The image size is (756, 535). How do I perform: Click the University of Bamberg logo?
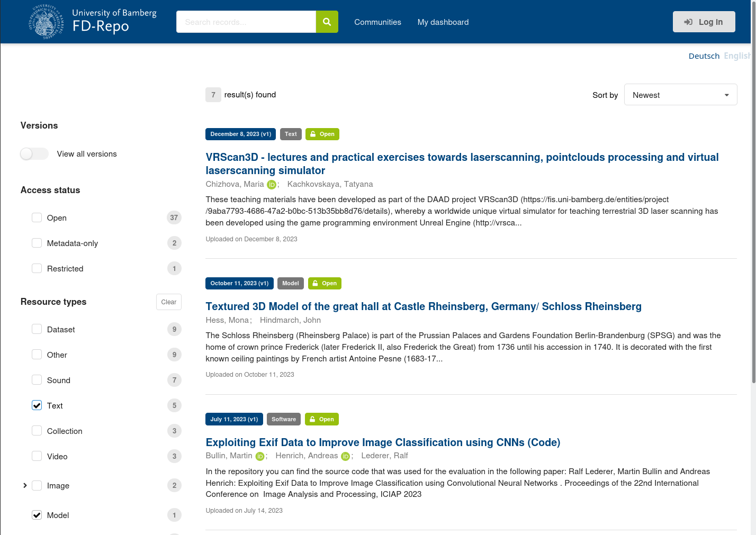click(x=47, y=22)
